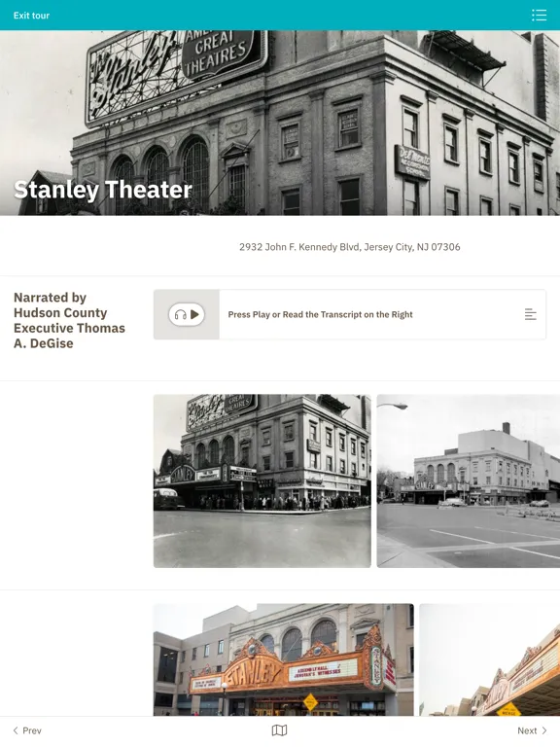
Task: Click the Stanley Theater header banner image
Action: (x=280, y=123)
